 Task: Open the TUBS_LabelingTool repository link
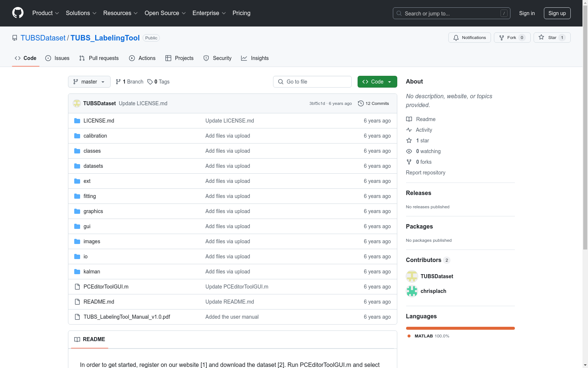click(105, 38)
